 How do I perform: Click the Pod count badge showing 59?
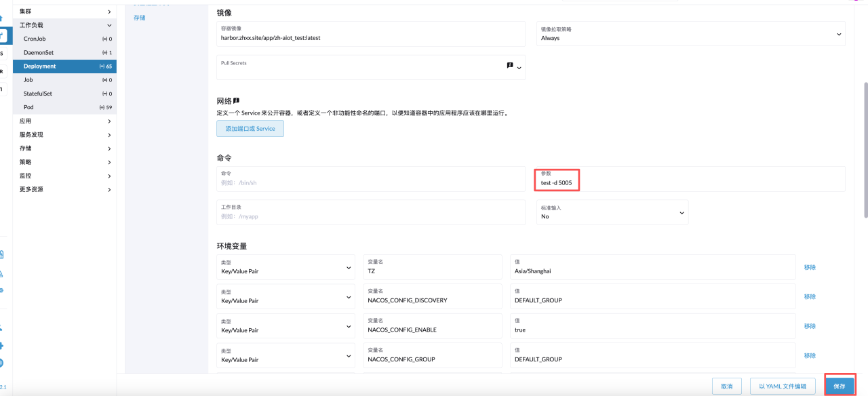(x=106, y=107)
